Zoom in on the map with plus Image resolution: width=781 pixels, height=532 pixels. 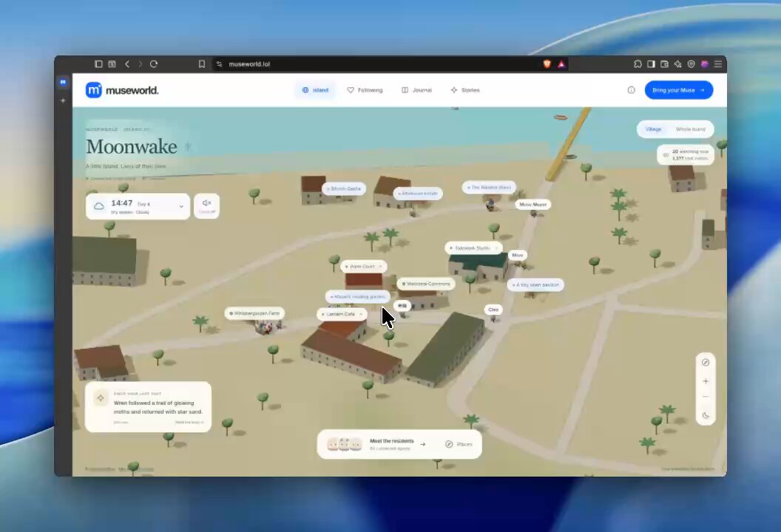pos(706,381)
